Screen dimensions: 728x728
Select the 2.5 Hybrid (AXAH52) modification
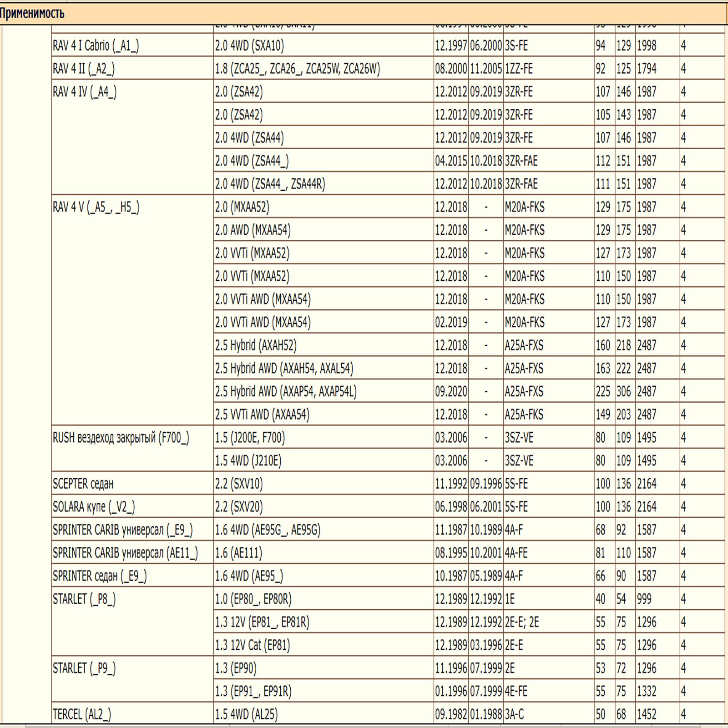click(256, 345)
